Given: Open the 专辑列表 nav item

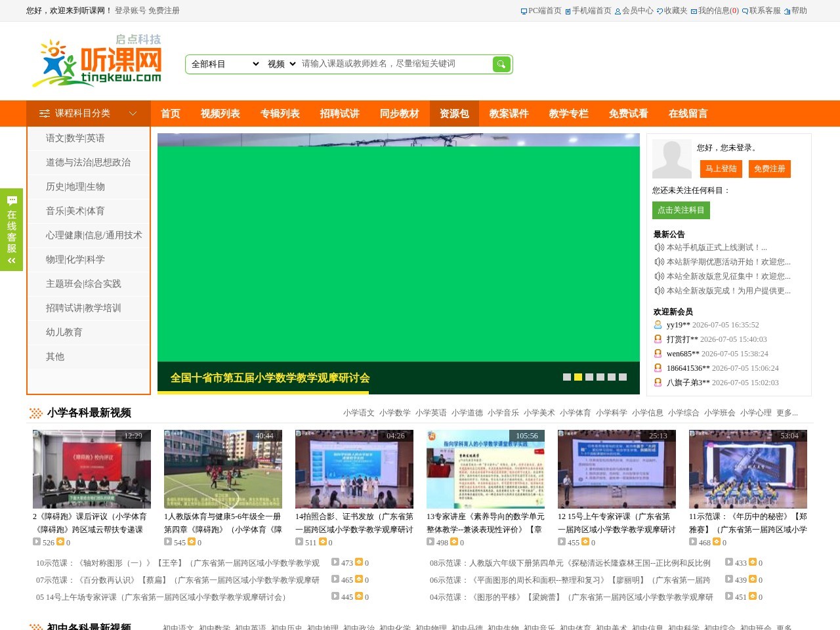Looking at the screenshot, I should (280, 114).
